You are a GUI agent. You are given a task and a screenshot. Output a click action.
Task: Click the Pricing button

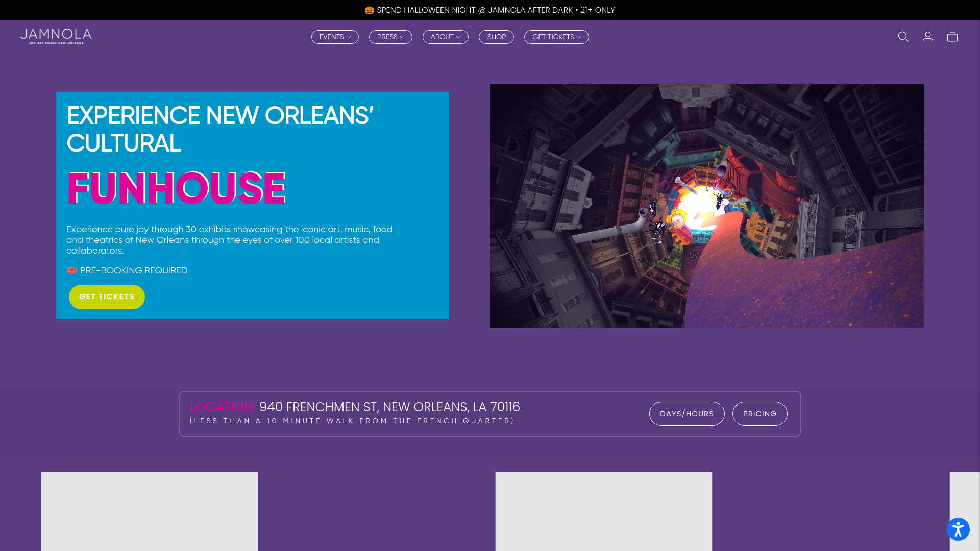pos(760,414)
